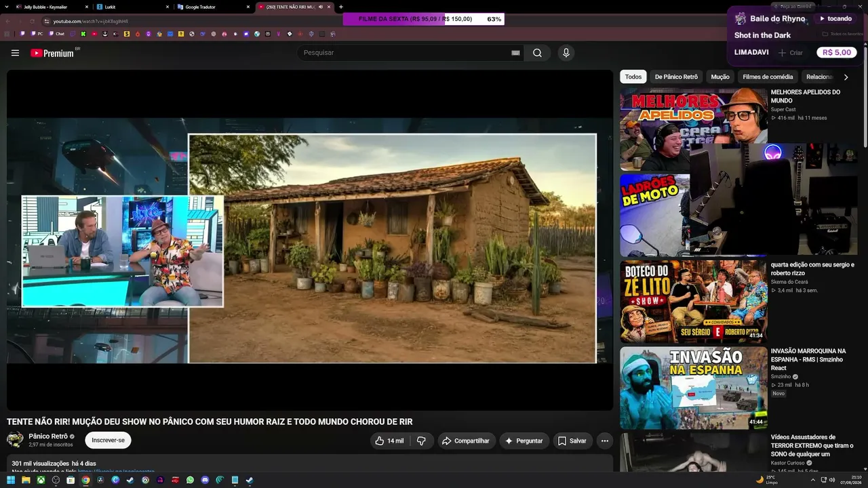Go back in browser history

[x=8, y=21]
